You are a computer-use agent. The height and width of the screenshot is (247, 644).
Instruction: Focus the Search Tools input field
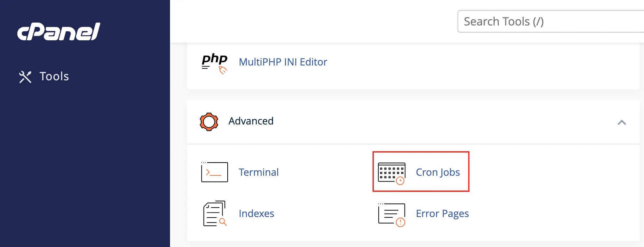[x=551, y=21]
